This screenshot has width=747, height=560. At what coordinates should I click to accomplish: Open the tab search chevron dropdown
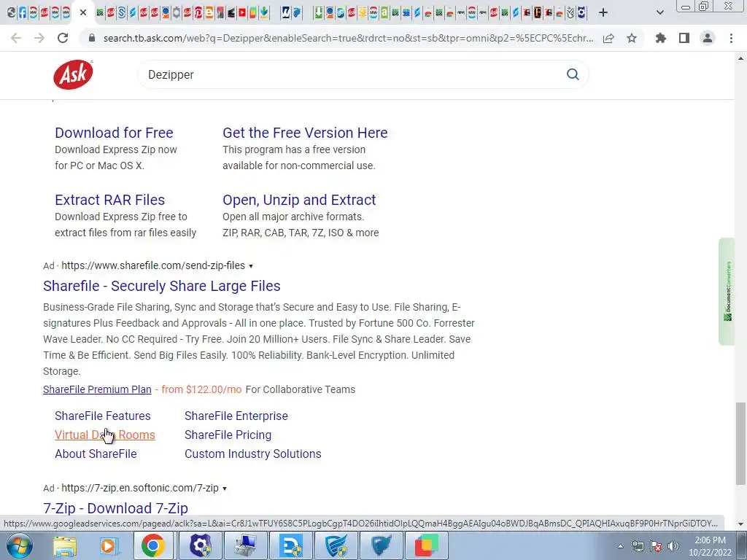point(659,12)
